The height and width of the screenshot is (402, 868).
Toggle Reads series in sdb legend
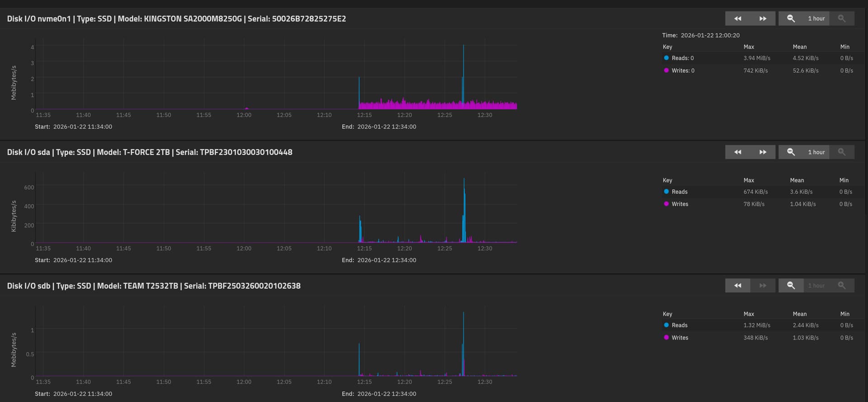(679, 325)
